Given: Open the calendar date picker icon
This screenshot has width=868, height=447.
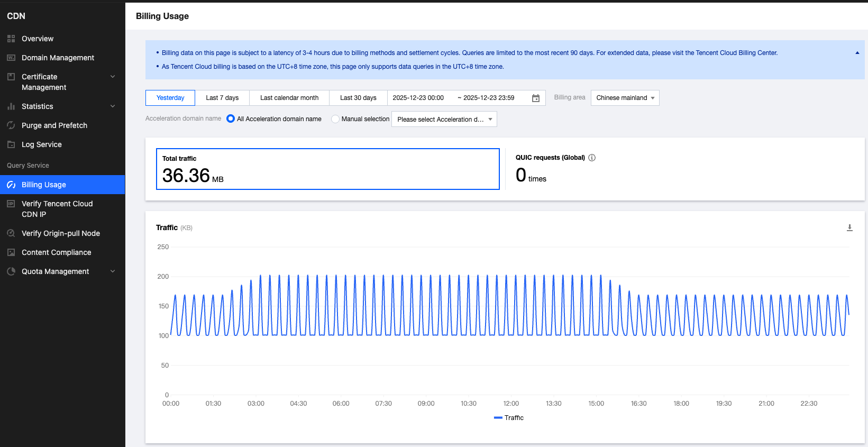Looking at the screenshot, I should coord(535,98).
